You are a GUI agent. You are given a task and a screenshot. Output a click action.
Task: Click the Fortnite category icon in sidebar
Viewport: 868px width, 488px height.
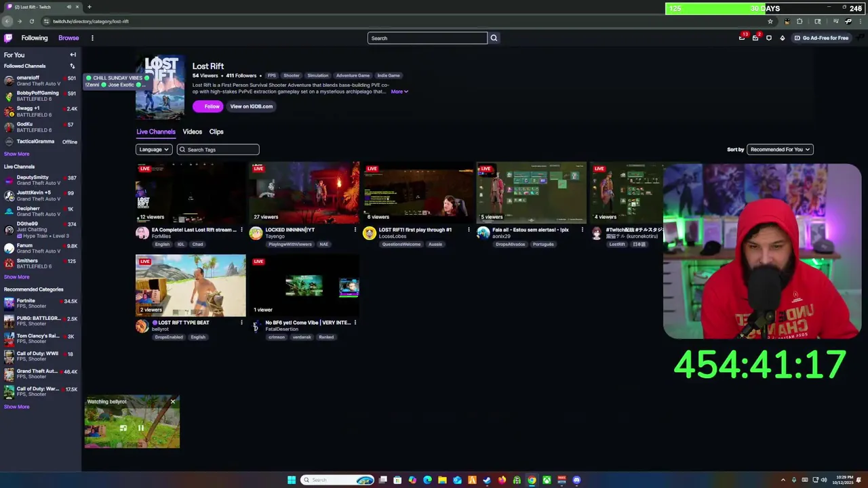(9, 303)
